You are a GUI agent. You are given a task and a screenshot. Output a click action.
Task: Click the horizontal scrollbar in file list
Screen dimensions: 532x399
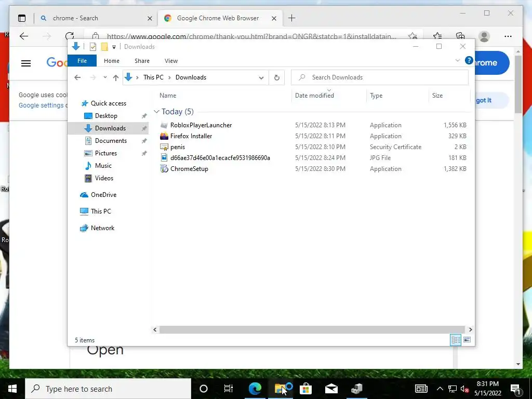click(312, 330)
